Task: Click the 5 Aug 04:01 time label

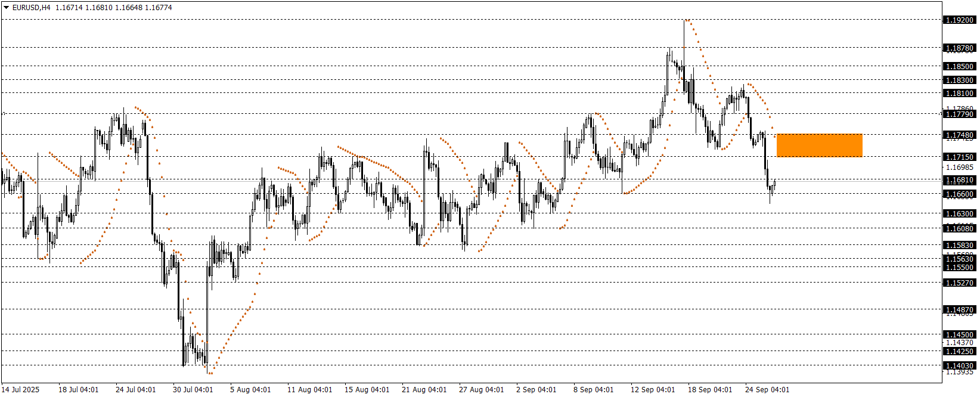Action: 250,390
